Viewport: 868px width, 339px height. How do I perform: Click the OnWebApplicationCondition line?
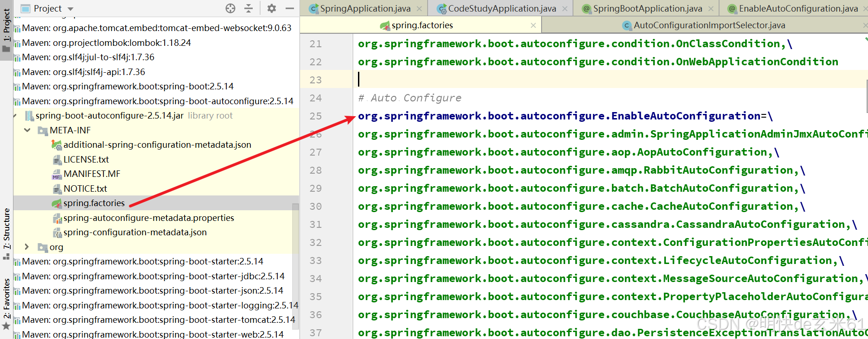[598, 62]
